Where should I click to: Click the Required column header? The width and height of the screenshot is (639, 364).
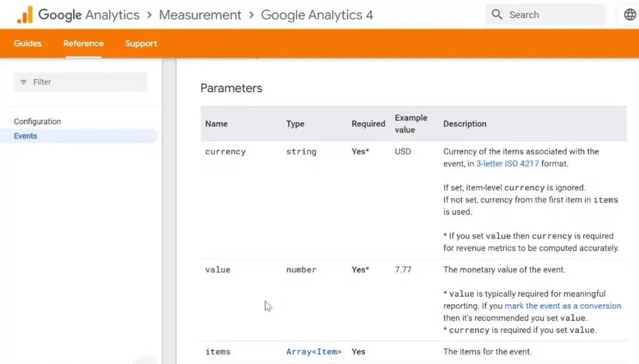[368, 124]
